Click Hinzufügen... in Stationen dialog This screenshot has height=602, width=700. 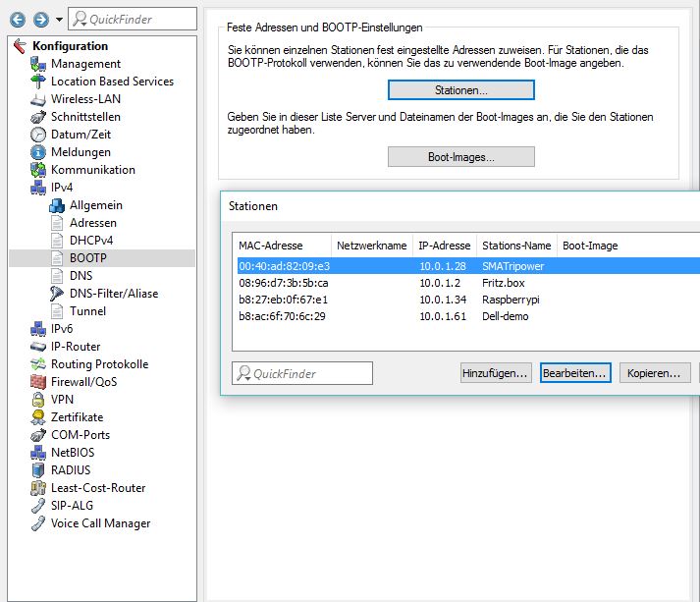pos(496,373)
